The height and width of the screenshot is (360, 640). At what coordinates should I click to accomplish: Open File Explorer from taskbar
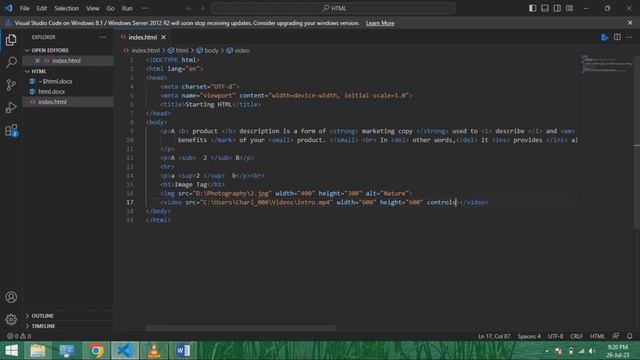(x=38, y=350)
